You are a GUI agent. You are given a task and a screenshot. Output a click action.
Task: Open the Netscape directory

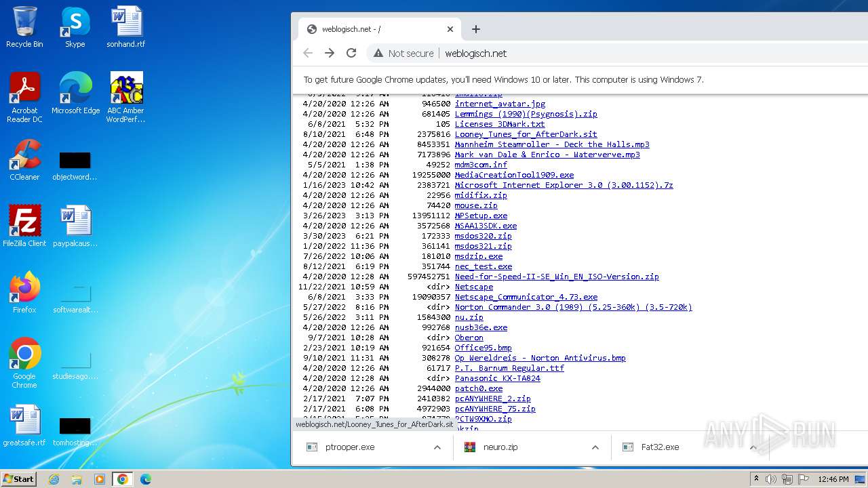click(474, 287)
